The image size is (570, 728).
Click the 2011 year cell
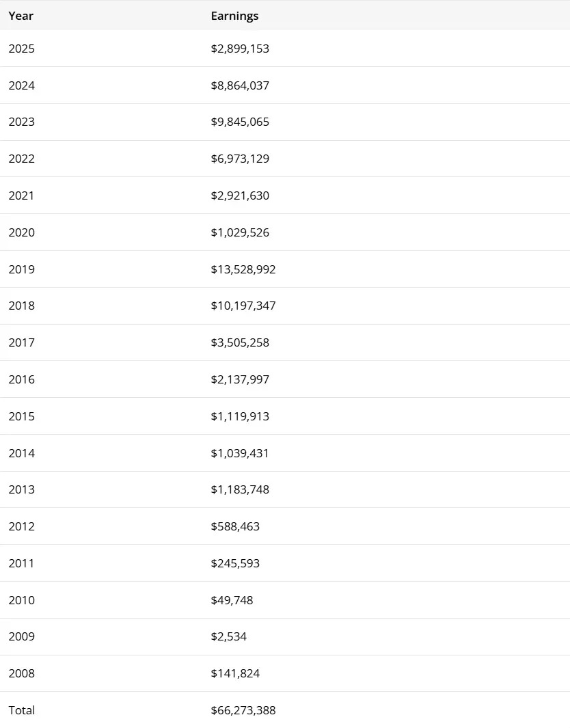[21, 563]
